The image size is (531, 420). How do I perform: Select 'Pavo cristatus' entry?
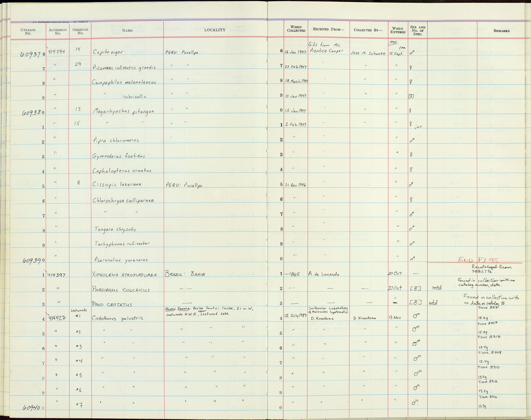click(x=112, y=304)
